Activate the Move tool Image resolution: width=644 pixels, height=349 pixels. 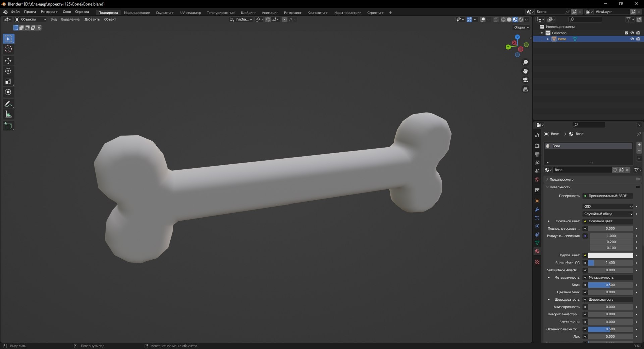8,61
